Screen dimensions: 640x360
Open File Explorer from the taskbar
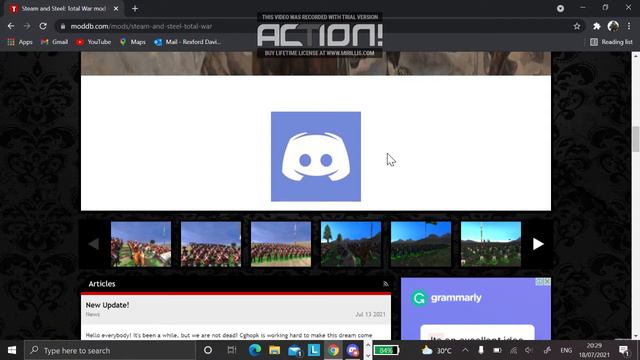click(274, 350)
